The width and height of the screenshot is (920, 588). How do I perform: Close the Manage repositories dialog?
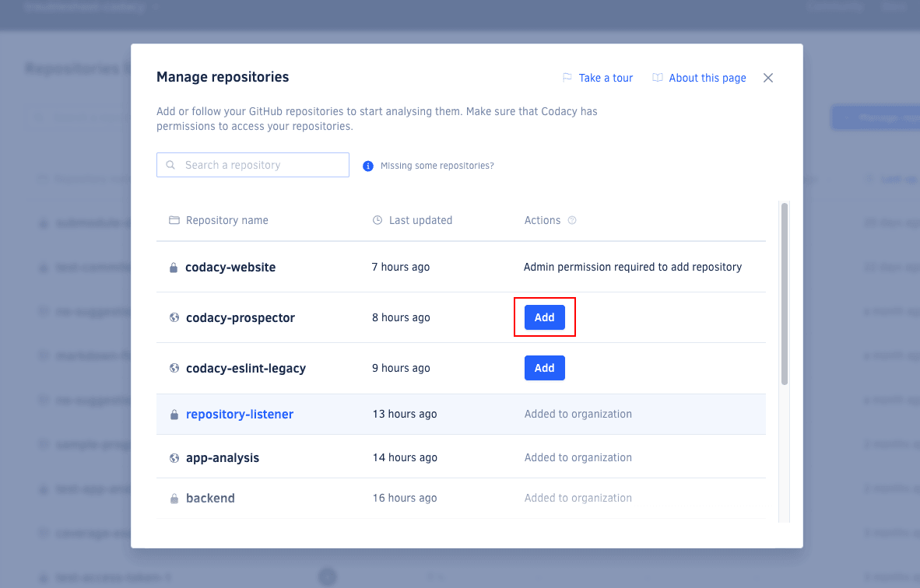767,77
